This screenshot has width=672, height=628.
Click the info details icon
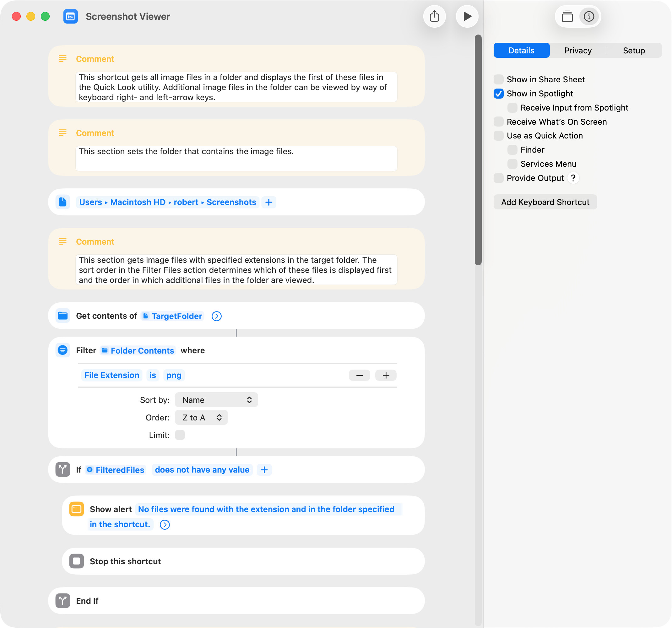[x=588, y=16]
